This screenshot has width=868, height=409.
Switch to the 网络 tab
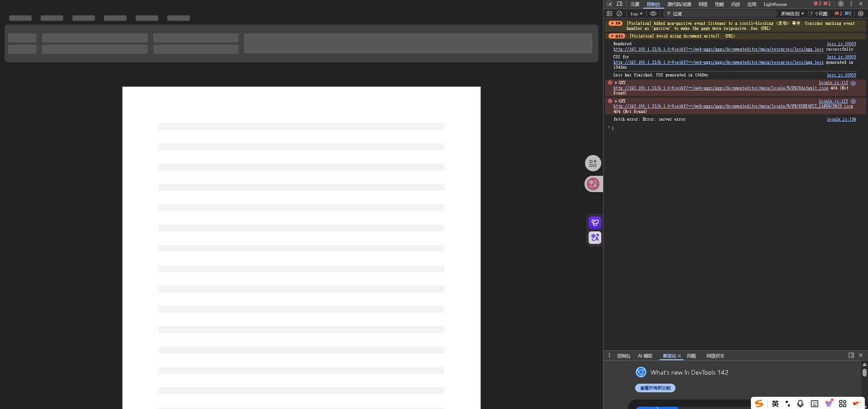tap(703, 5)
